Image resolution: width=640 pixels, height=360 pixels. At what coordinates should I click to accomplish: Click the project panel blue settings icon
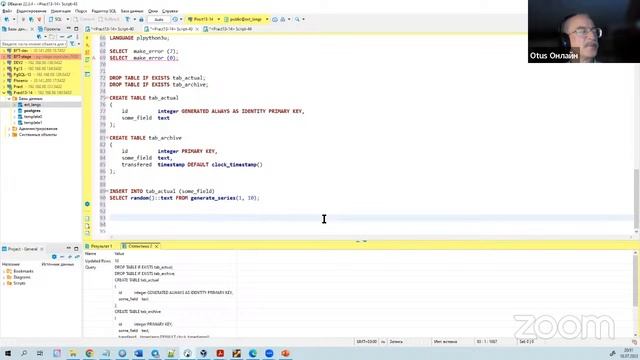(54, 257)
